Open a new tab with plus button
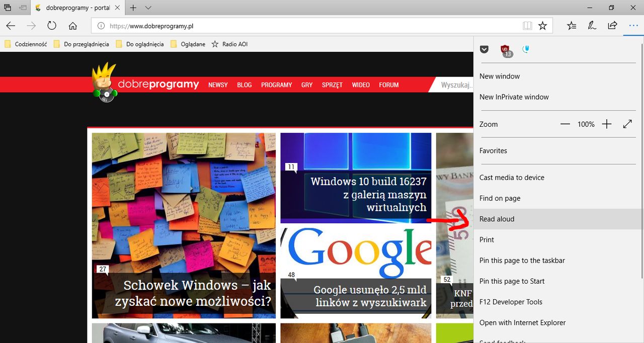The width and height of the screenshot is (644, 343). [133, 8]
